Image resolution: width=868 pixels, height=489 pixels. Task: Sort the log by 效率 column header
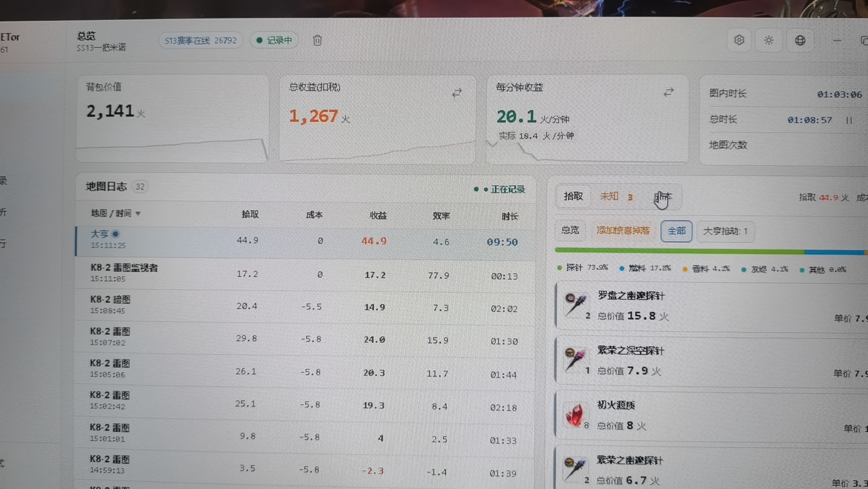pos(441,216)
